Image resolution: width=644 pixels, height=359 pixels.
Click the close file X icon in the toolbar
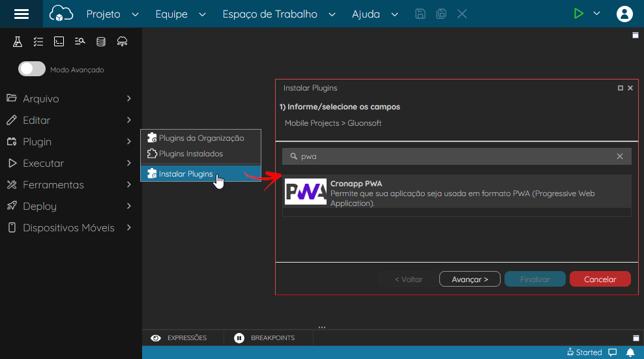pyautogui.click(x=462, y=14)
